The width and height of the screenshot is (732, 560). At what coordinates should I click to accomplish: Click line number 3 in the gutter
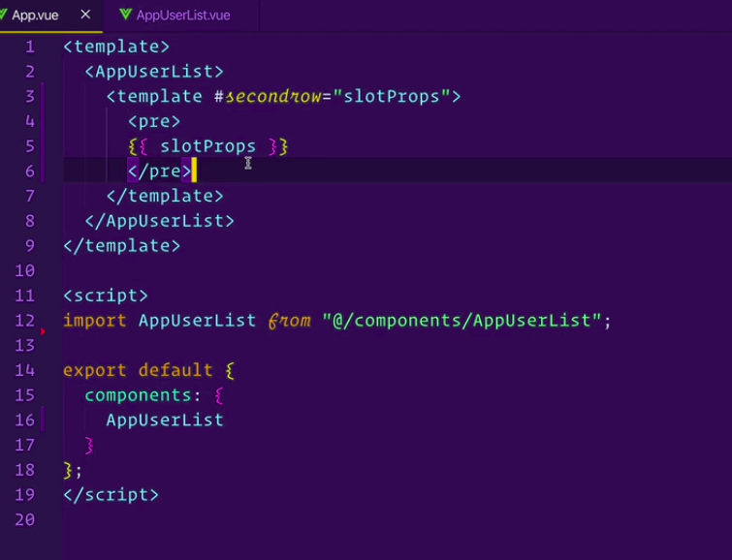tap(29, 96)
